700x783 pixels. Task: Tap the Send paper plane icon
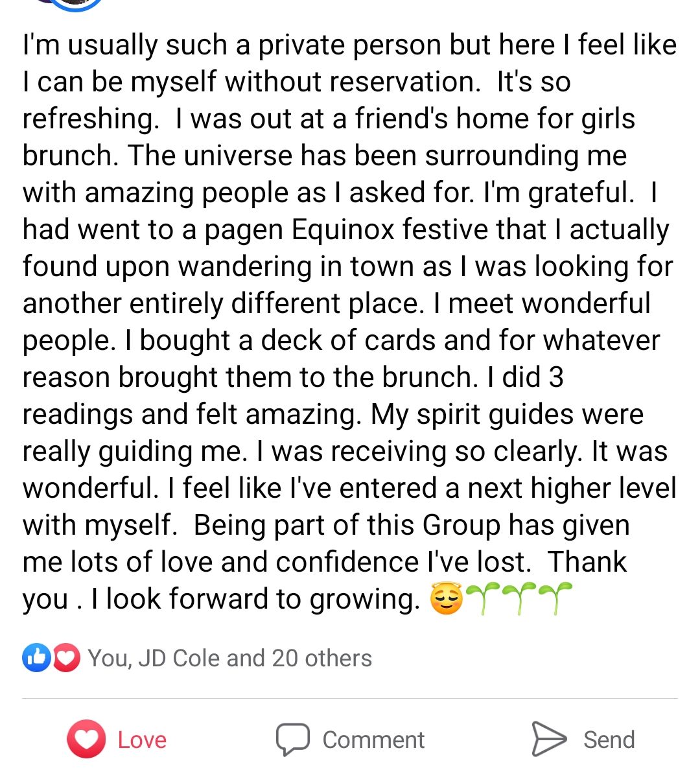[x=548, y=739]
